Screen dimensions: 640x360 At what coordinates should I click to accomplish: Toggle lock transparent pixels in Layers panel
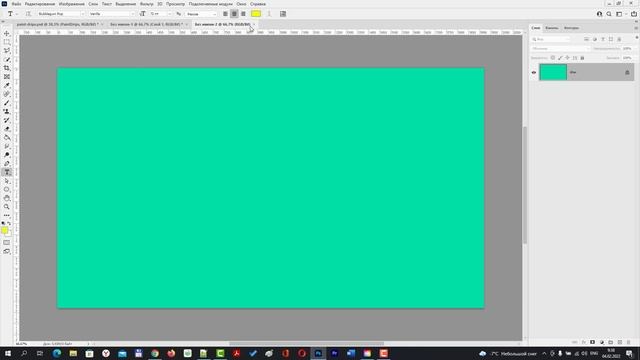[x=553, y=58]
